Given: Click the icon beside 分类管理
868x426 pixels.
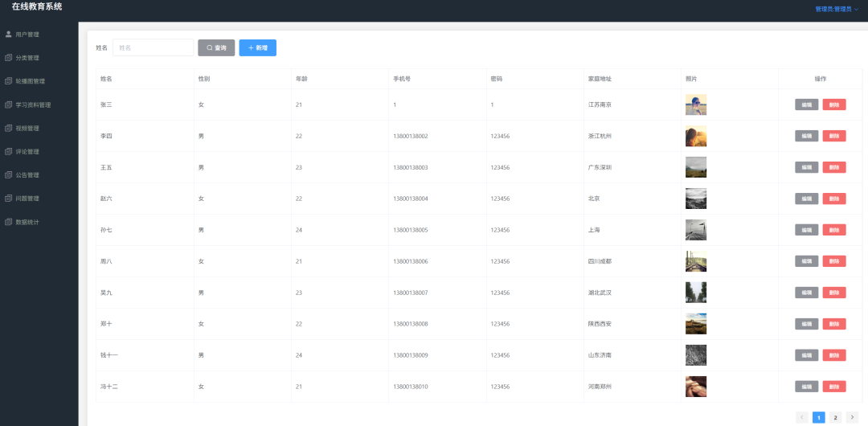Looking at the screenshot, I should (8, 58).
